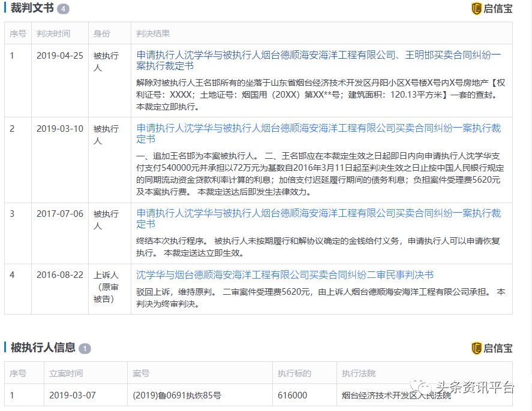Click the 执行标的 column header
532x411 pixels.
(x=294, y=373)
